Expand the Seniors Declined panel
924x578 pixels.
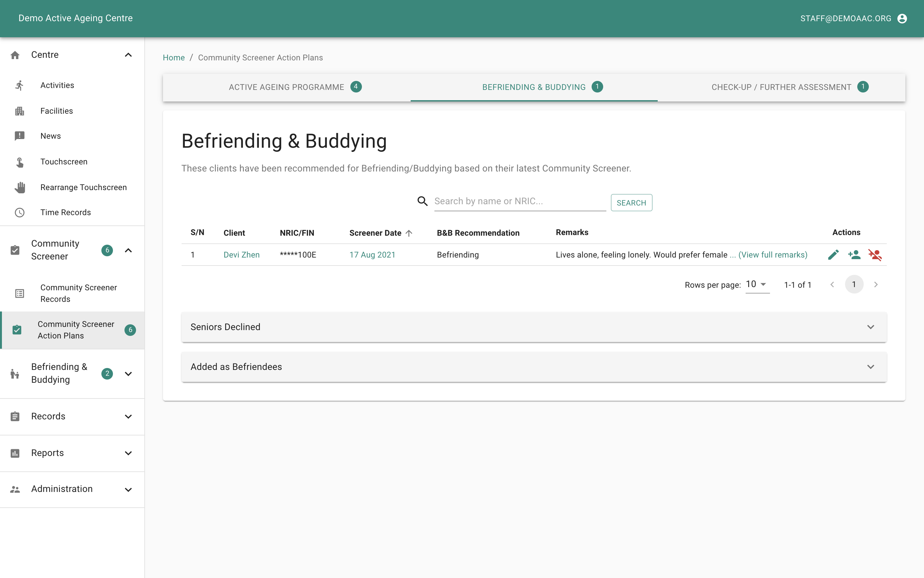(x=534, y=327)
